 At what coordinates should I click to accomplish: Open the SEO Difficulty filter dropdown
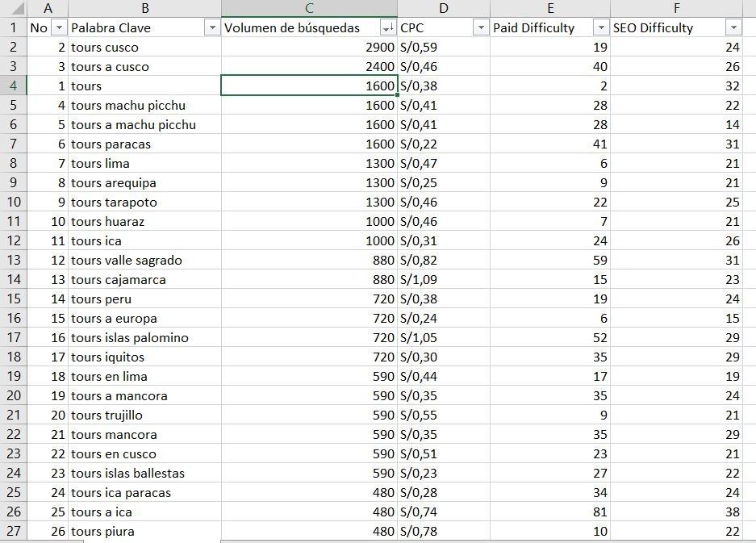[x=733, y=28]
